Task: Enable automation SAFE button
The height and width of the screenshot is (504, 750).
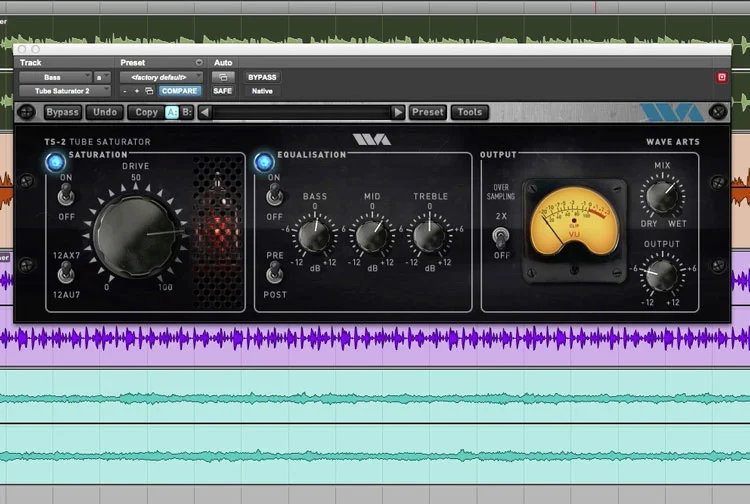Action: (222, 91)
